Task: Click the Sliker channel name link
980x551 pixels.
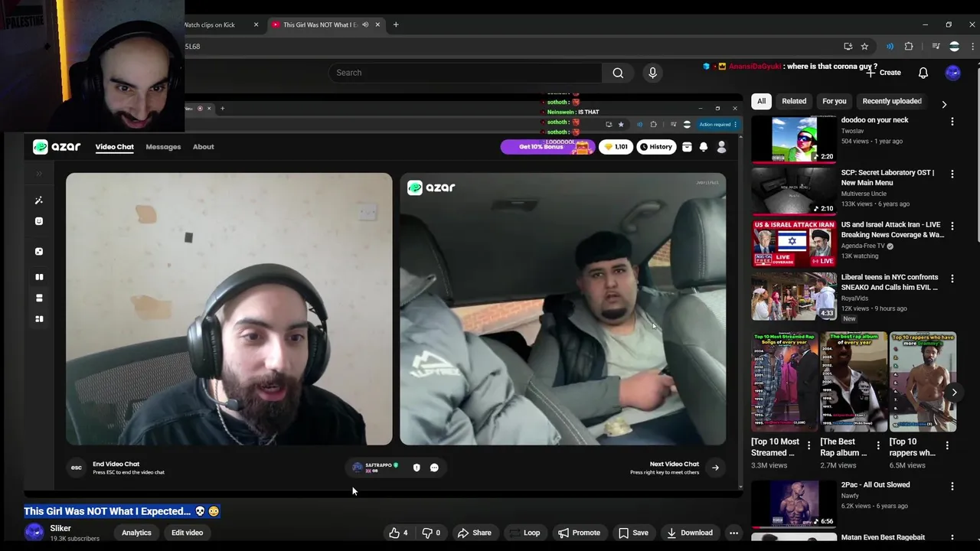Action: [60, 528]
